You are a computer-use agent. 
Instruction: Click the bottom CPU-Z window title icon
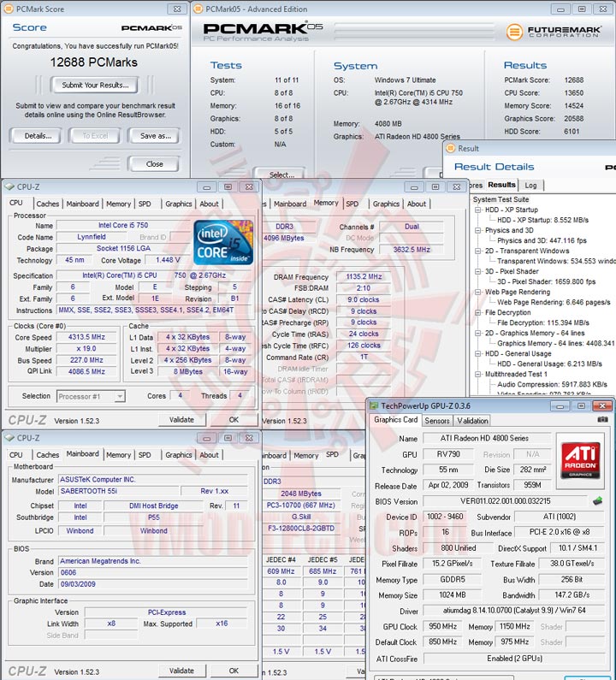coord(9,438)
